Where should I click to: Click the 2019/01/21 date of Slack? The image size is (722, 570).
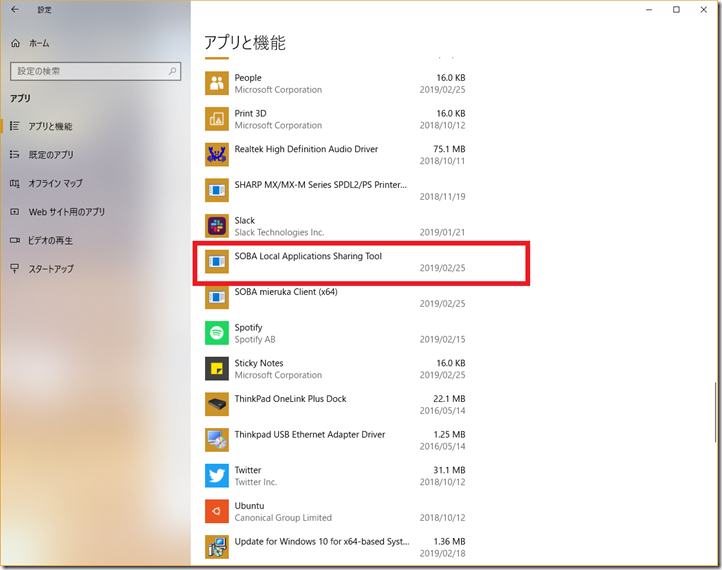point(442,233)
